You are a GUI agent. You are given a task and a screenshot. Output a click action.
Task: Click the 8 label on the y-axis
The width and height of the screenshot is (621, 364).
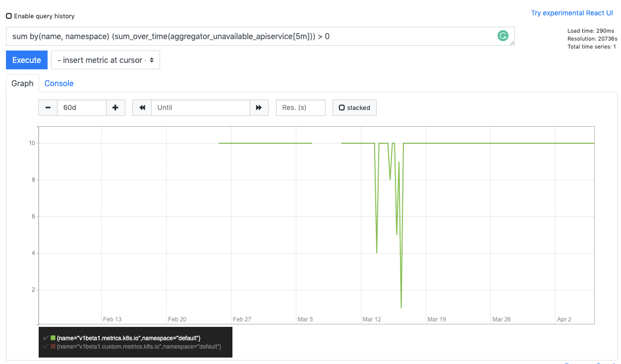(x=33, y=180)
